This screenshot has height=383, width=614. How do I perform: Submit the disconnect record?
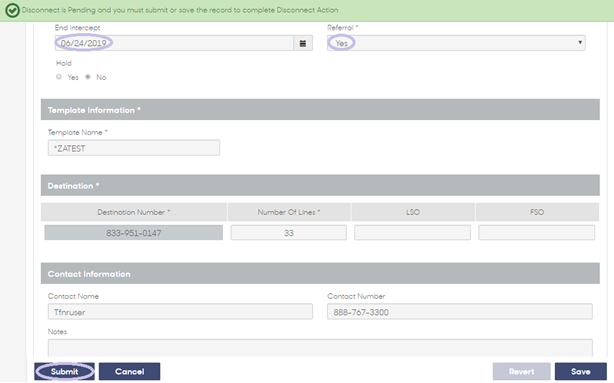click(65, 371)
